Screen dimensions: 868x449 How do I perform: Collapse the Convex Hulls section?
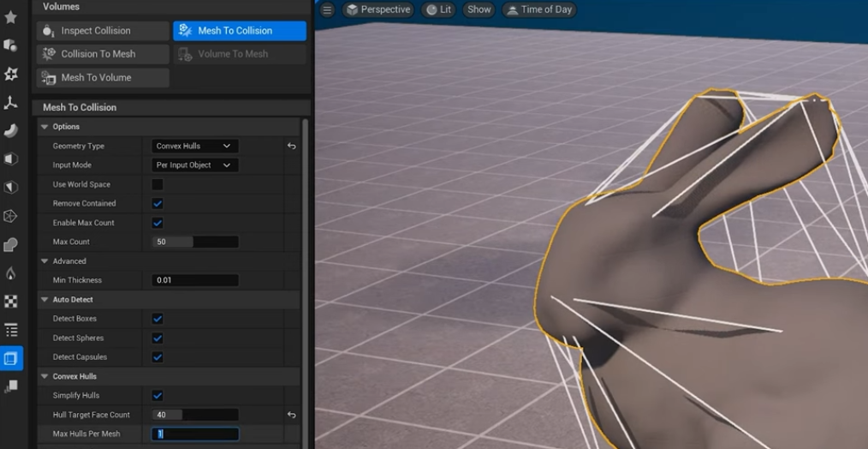[45, 376]
